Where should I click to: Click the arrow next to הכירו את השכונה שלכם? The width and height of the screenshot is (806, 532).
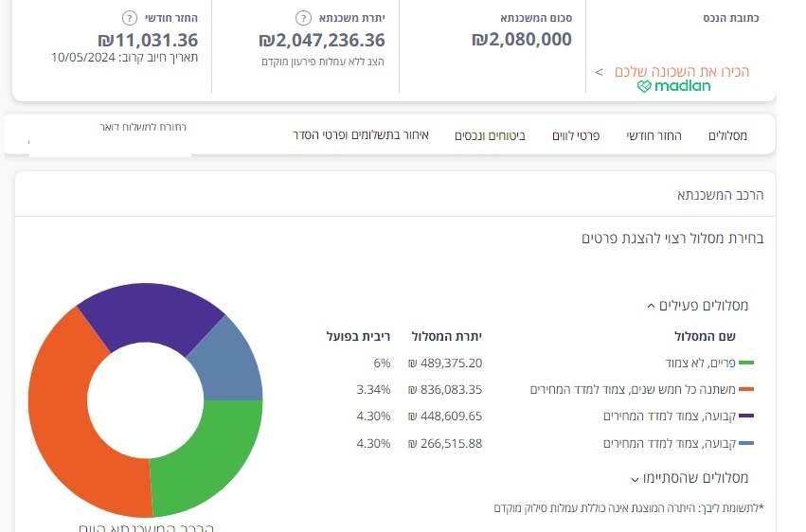[599, 72]
